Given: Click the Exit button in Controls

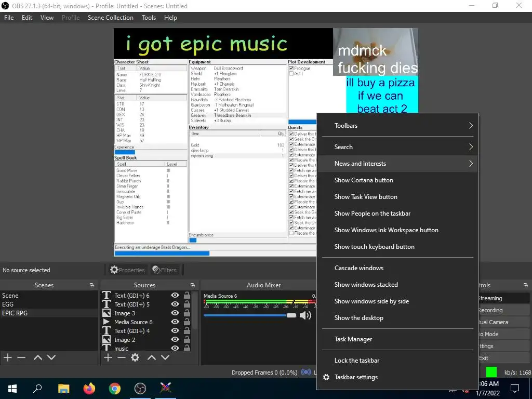Looking at the screenshot, I should point(503,358).
